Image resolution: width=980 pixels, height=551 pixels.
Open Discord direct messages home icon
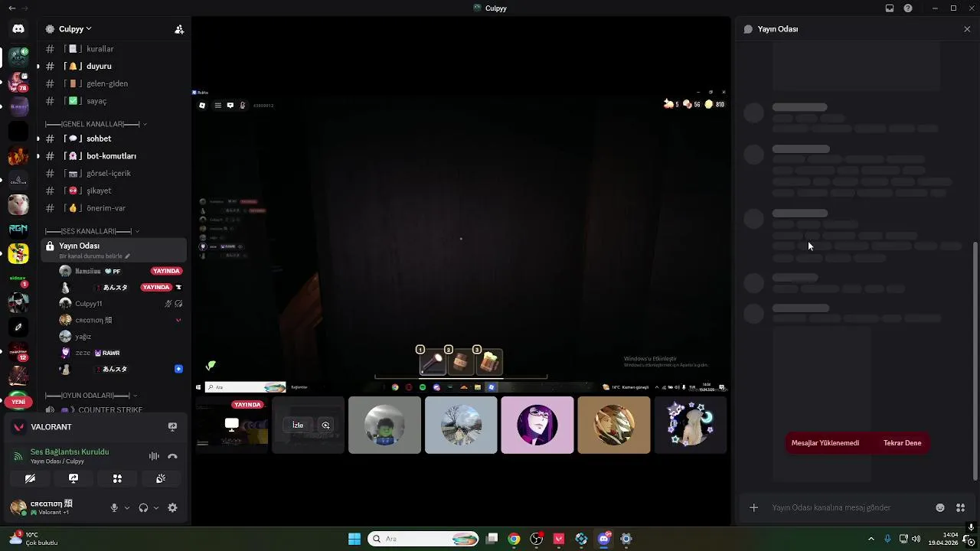[x=18, y=28]
